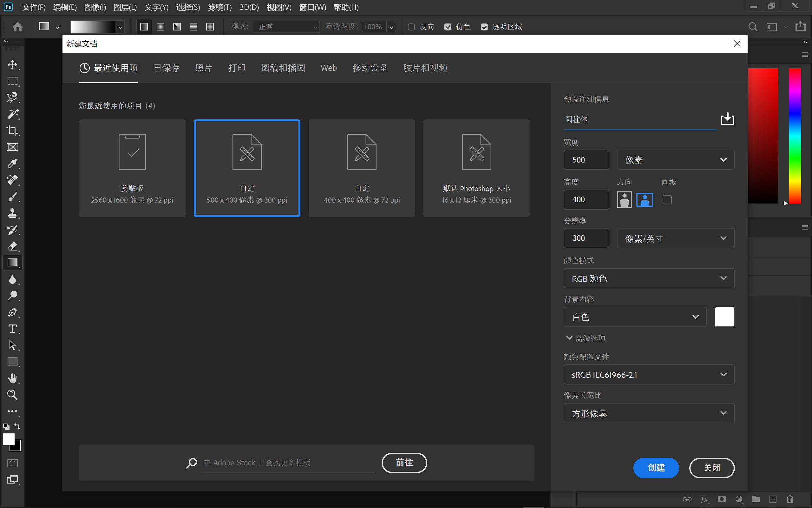Select the Path Selection tool
Screen dimensions: 812x508
[x=12, y=345]
